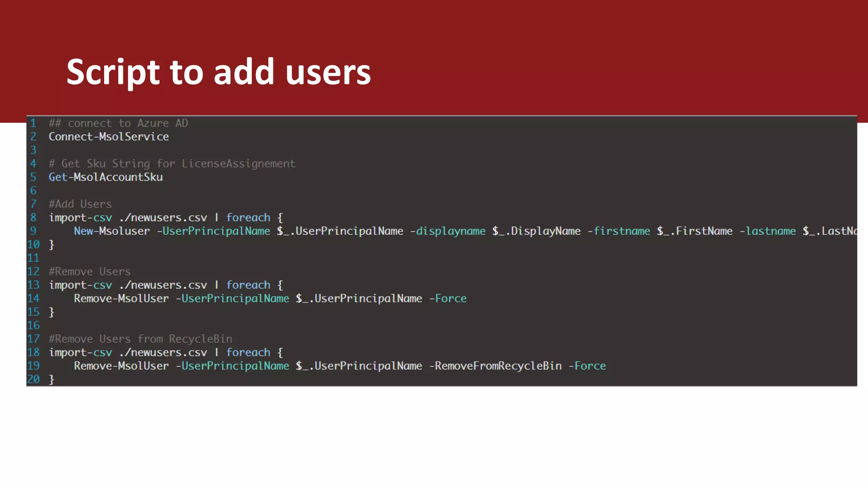
Task: Click the '-RemoveFromRecycleBin' parameter
Action: tap(495, 366)
